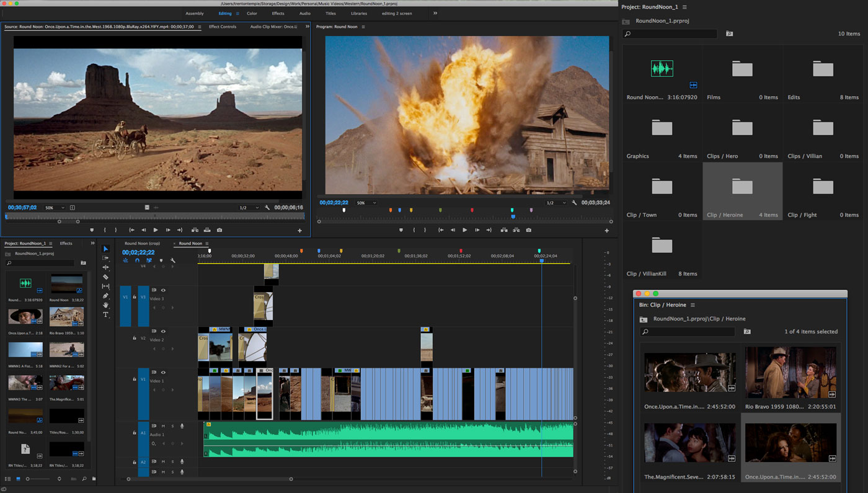
Task: Click red marker on timeline ruler
Action: [460, 251]
